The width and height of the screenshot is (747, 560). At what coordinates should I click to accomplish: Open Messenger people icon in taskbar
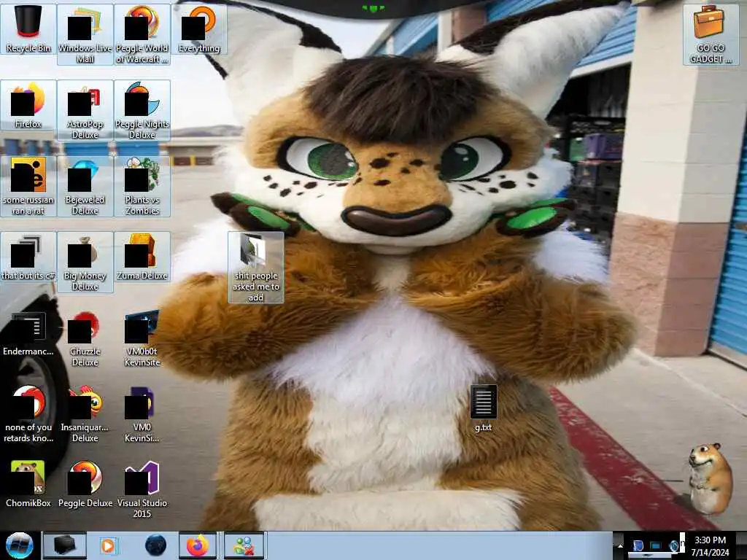tap(244, 545)
